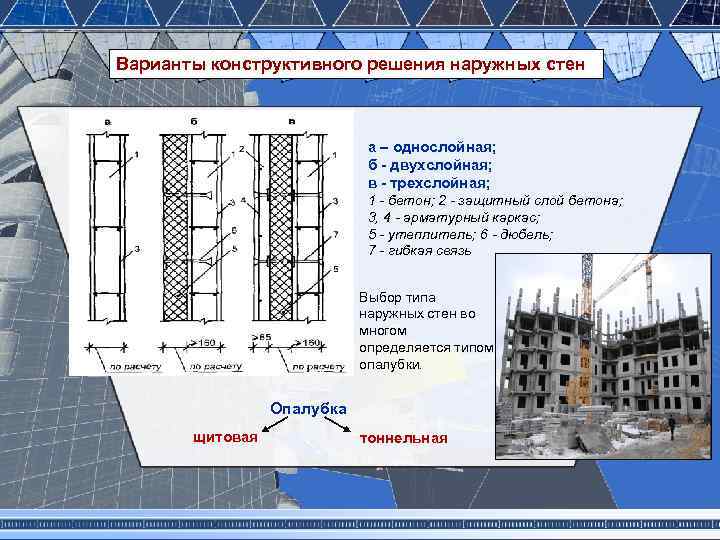
Task: Click the slide title 'Варианты конструктивного решения наружных стен'
Action: tap(350, 64)
